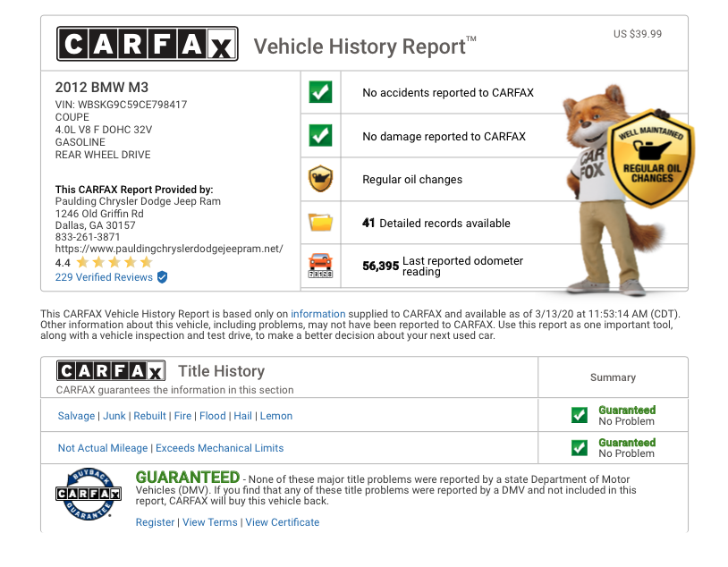728x567 pixels.
Task: Click the No damage reported to CARFAX text
Action: (444, 137)
